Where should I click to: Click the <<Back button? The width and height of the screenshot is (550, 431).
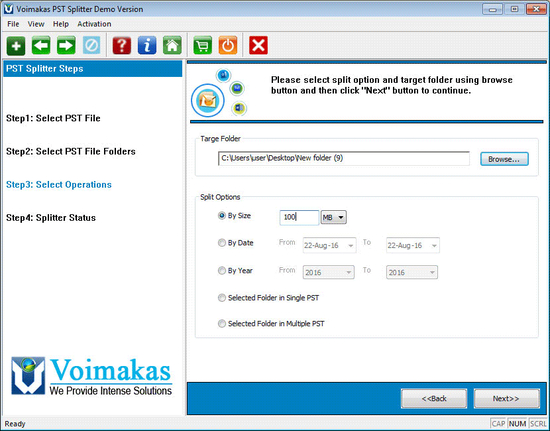click(x=434, y=398)
